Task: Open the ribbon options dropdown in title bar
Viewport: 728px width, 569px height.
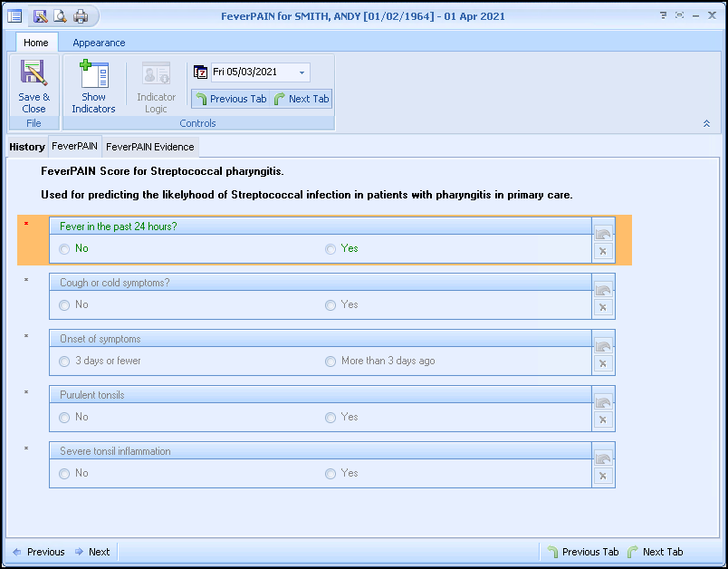Action: point(663,15)
